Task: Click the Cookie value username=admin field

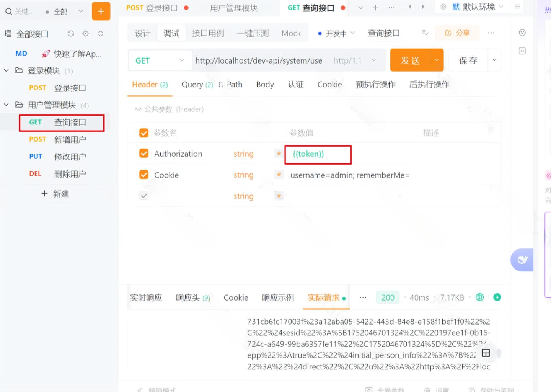Action: click(350, 175)
